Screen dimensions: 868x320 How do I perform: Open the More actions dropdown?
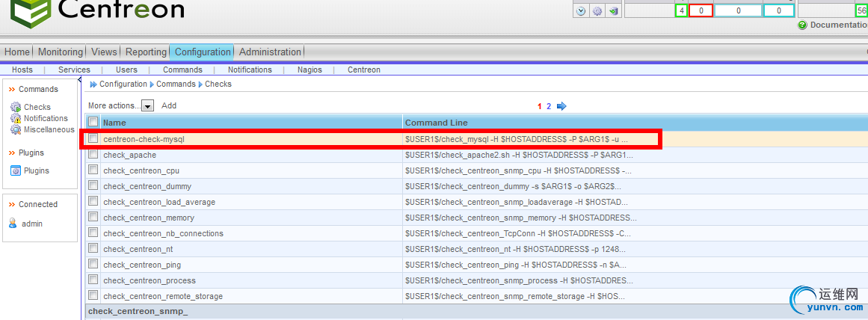coord(147,105)
